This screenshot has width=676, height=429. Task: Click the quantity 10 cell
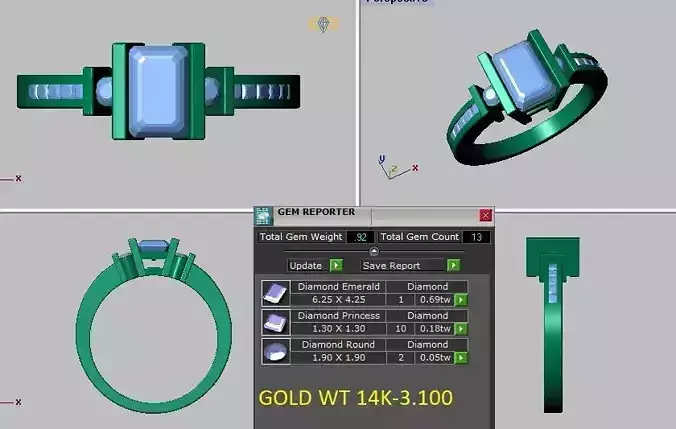[x=401, y=329]
